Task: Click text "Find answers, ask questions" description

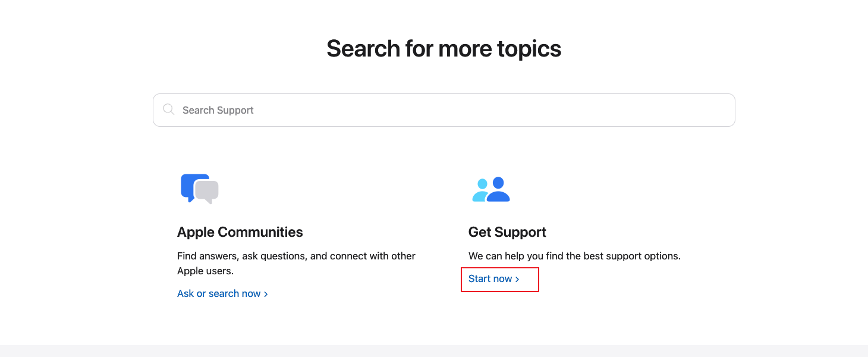Action: [296, 256]
